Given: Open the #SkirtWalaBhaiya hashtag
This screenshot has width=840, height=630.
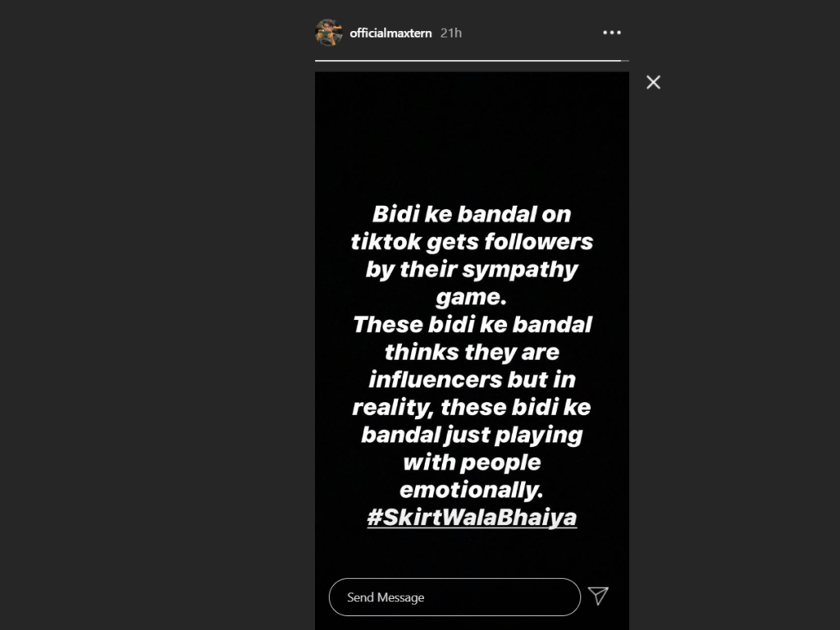Looking at the screenshot, I should click(472, 518).
